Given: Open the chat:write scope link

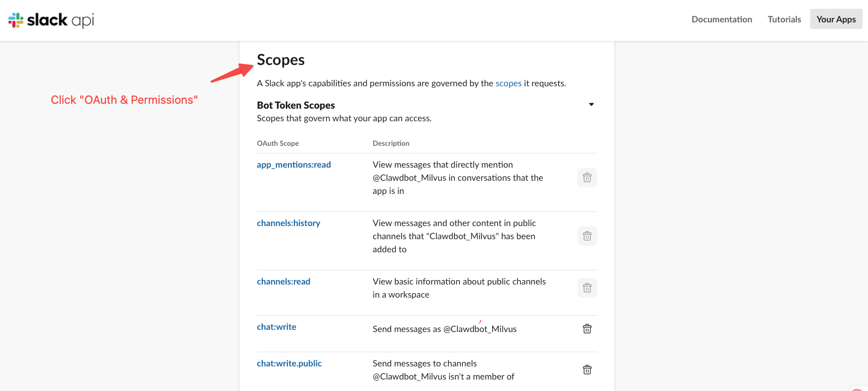Looking at the screenshot, I should (276, 327).
